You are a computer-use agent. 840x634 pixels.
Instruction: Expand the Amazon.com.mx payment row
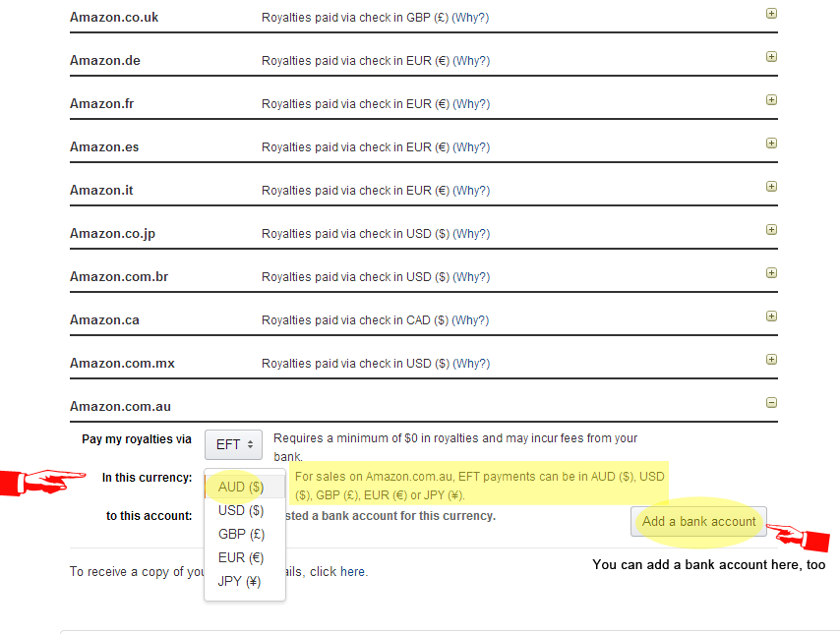771,360
